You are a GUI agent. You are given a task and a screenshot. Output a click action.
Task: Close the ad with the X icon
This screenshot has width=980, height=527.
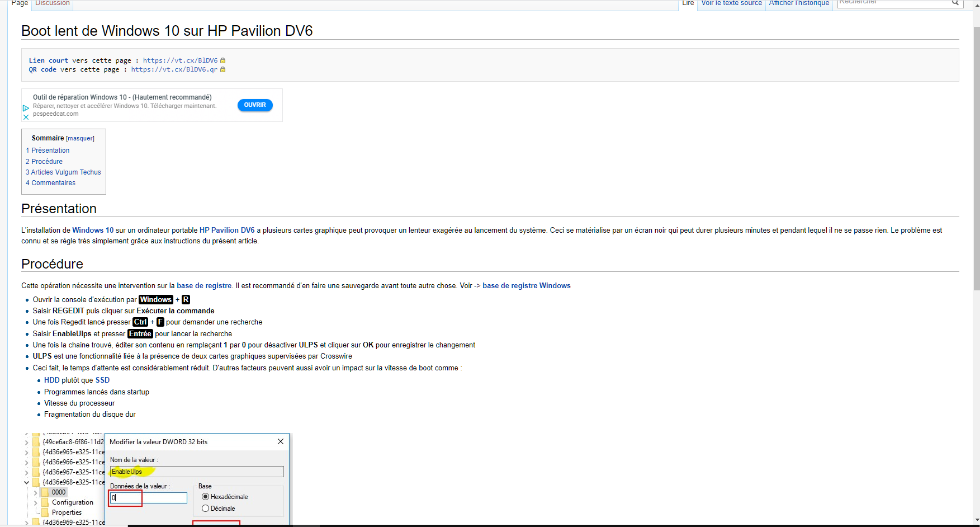tap(26, 117)
